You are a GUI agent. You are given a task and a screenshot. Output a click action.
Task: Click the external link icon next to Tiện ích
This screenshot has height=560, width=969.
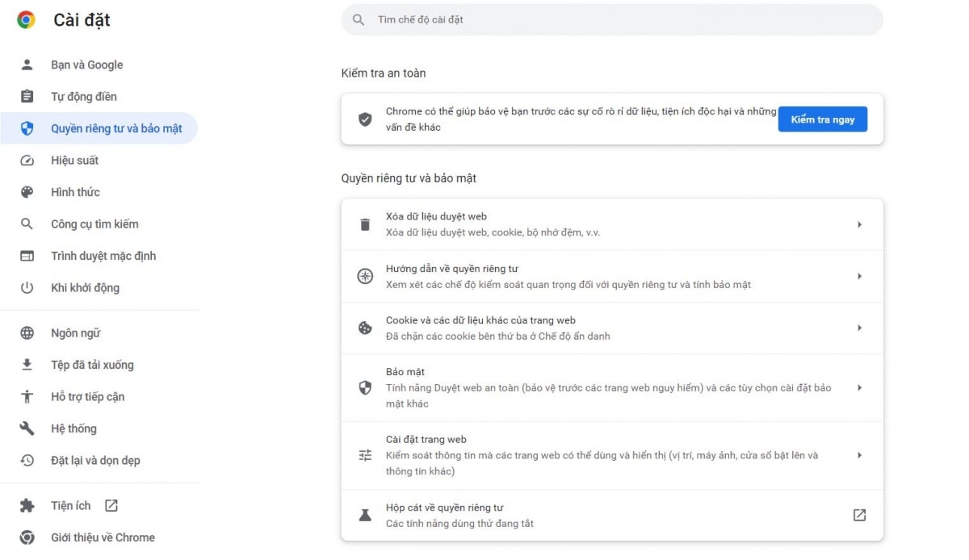[x=111, y=506]
